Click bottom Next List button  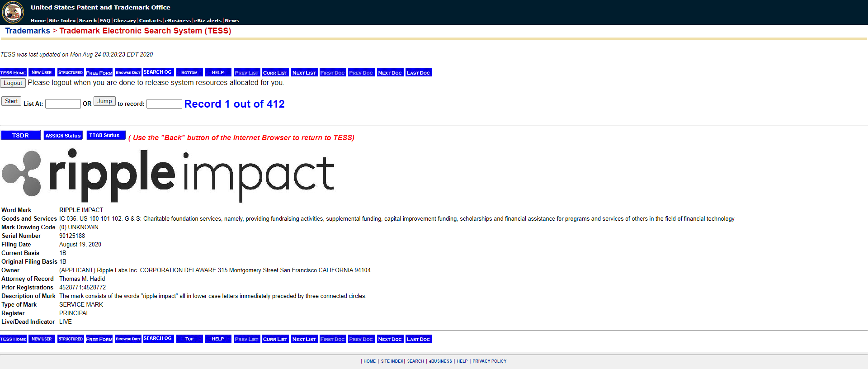304,339
